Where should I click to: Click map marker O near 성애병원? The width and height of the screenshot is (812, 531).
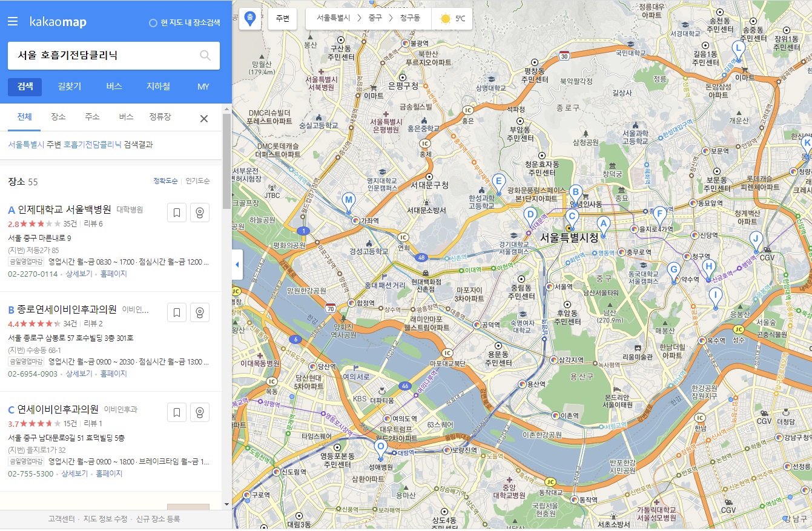(x=380, y=449)
